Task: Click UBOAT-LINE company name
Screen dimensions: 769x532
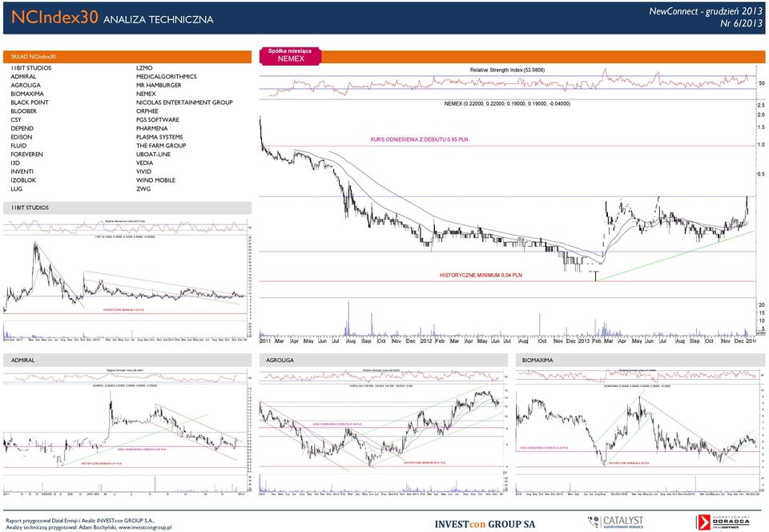Action: pyautogui.click(x=154, y=155)
